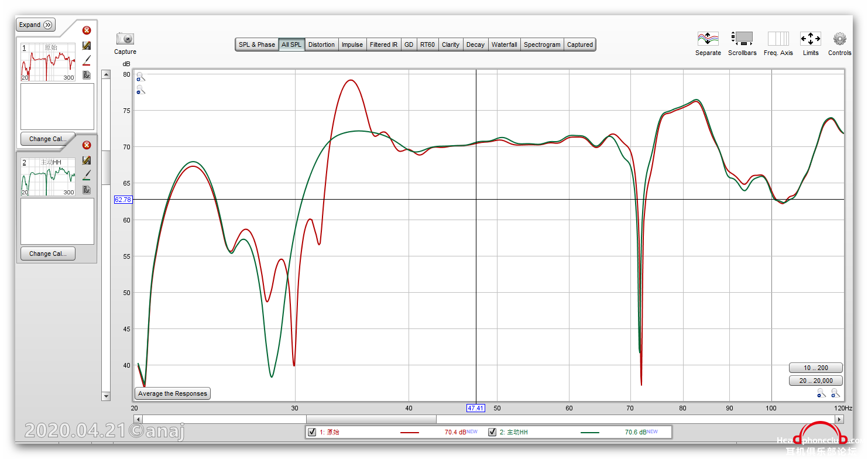Select measurement 2 主动HH thumbnail
868x459 pixels.
49,177
